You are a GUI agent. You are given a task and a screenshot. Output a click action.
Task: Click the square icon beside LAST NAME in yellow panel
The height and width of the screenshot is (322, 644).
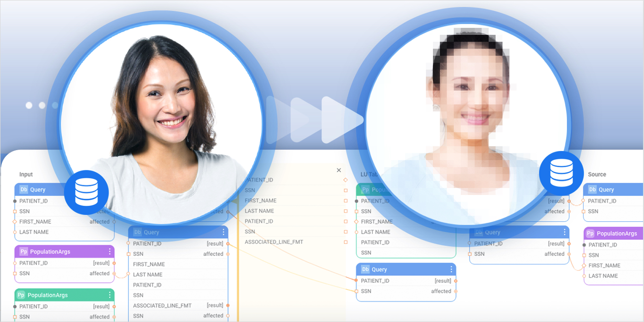point(346,211)
